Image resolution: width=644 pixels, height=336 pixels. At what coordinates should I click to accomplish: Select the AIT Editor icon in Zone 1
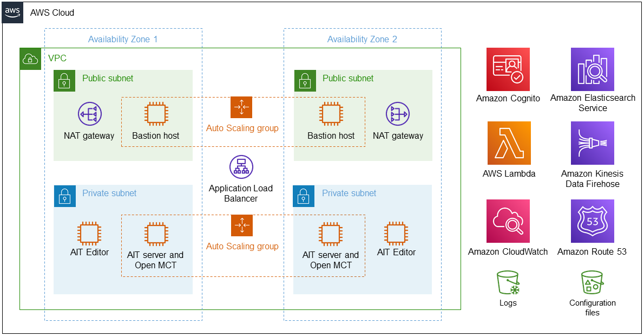point(89,234)
